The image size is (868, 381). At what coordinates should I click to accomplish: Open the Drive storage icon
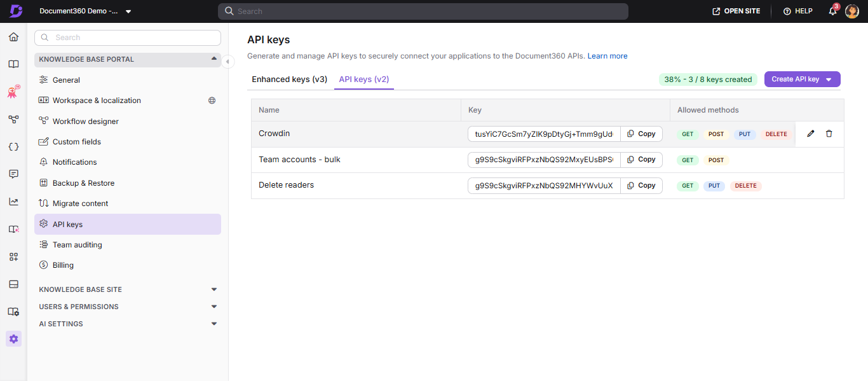coord(13,284)
